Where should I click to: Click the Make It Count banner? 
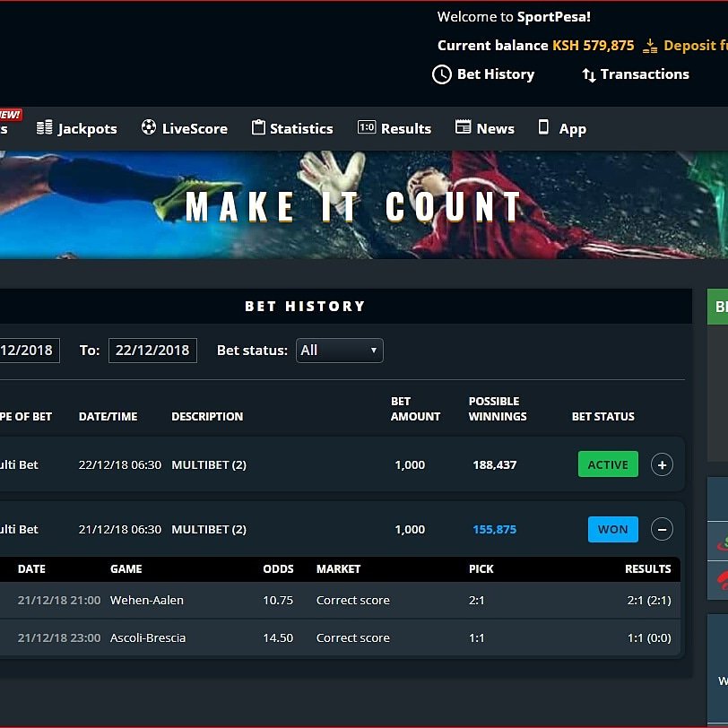pyautogui.click(x=364, y=204)
